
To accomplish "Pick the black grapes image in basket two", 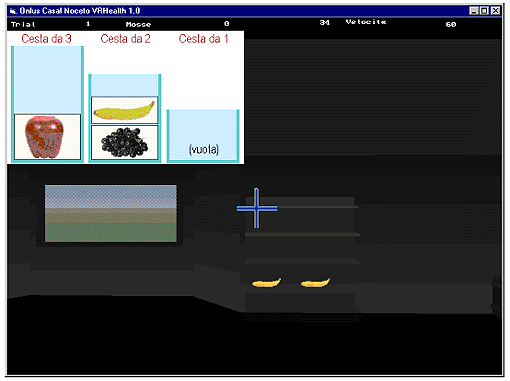I will (124, 142).
